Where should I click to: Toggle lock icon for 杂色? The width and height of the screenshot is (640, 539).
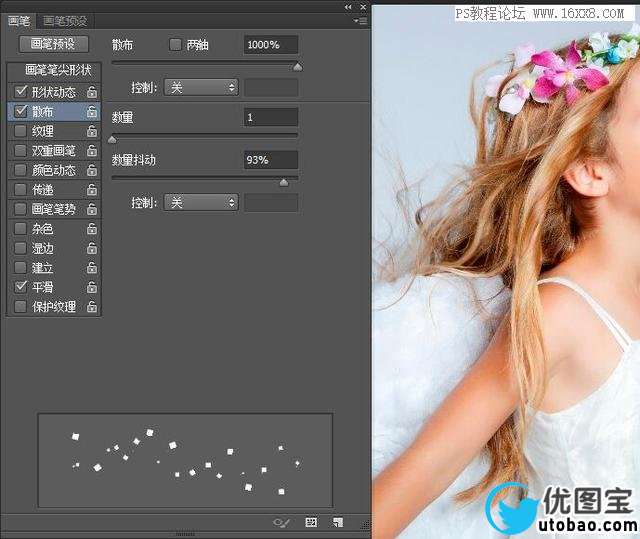coord(92,229)
